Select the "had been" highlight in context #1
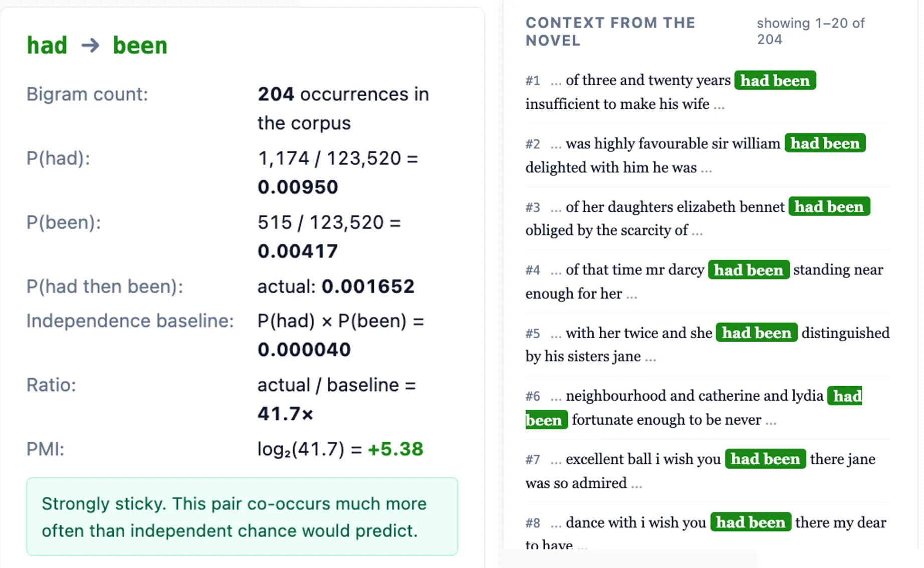Screen dimensions: 924x568 pos(775,81)
